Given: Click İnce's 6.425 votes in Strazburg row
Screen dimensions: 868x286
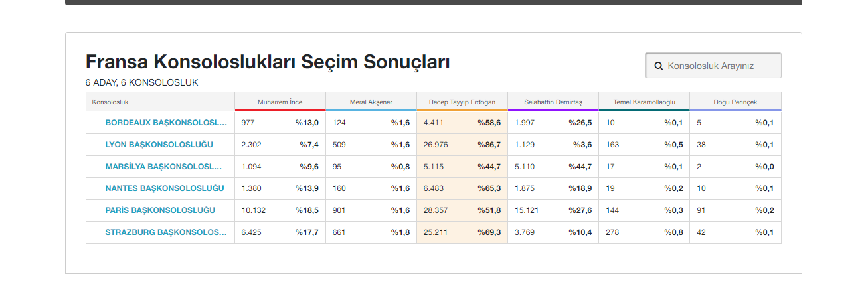Looking at the screenshot, I should point(252,232).
